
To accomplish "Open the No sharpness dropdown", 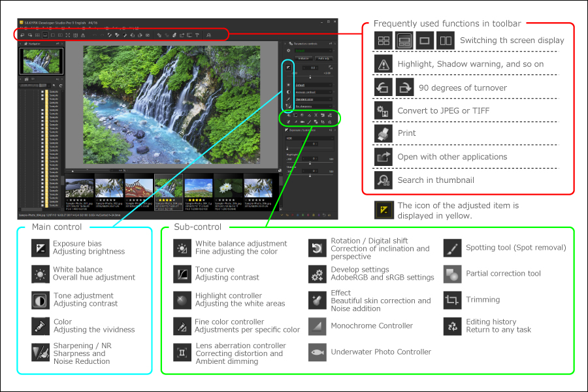I will [314, 106].
